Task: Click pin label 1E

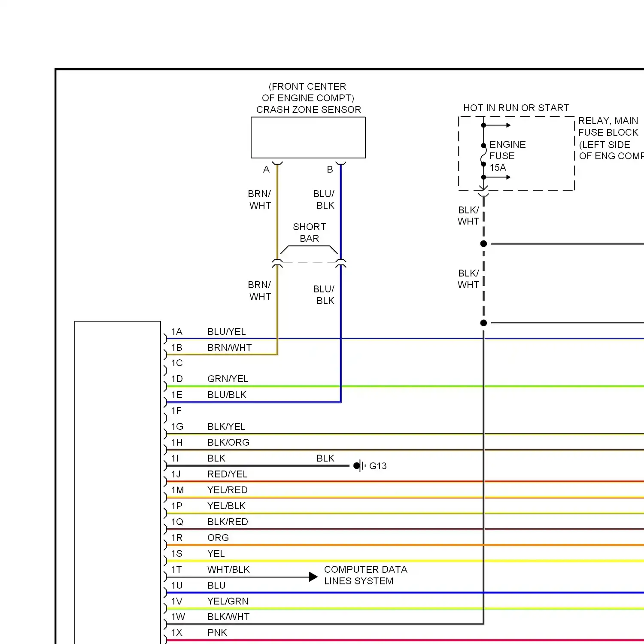Action: pyautogui.click(x=176, y=395)
